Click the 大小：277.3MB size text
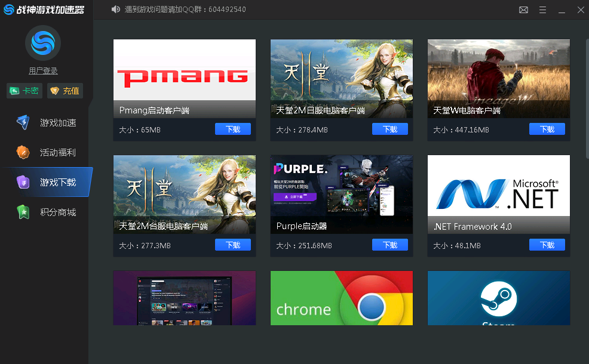This screenshot has height=364, width=589. click(145, 245)
